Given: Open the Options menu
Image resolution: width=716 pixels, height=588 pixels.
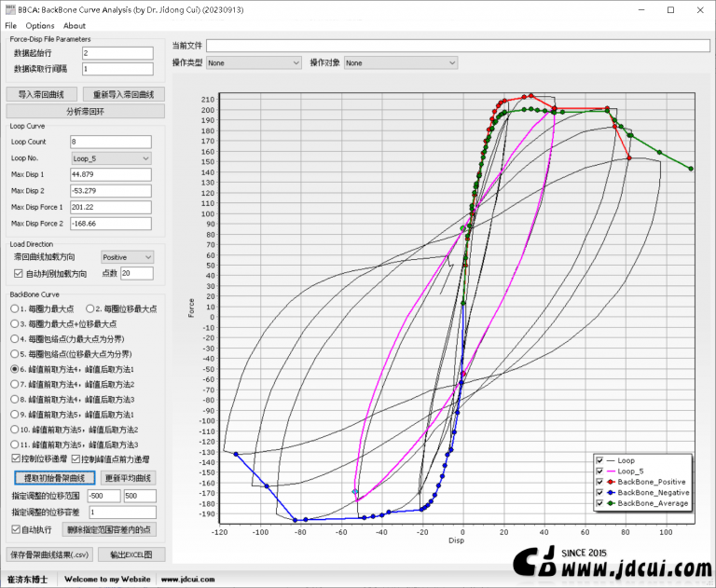Looking at the screenshot, I should click(40, 26).
